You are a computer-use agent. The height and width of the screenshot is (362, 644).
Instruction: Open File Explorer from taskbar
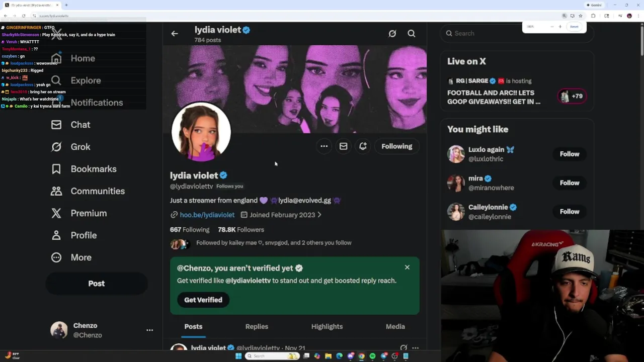(328, 356)
